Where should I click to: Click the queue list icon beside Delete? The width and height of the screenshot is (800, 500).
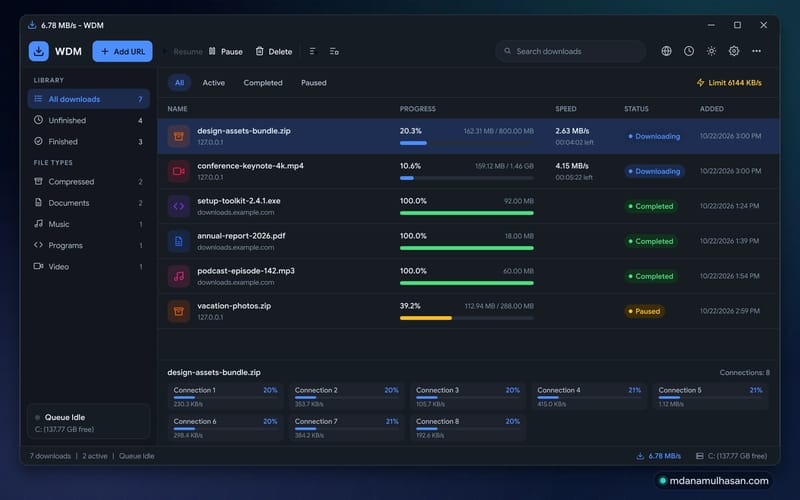click(313, 52)
